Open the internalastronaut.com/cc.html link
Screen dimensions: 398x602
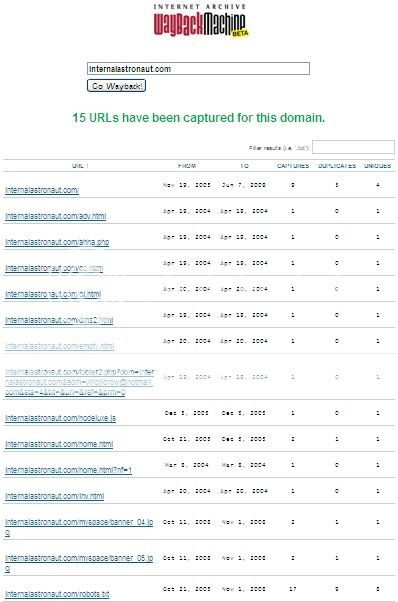54,268
